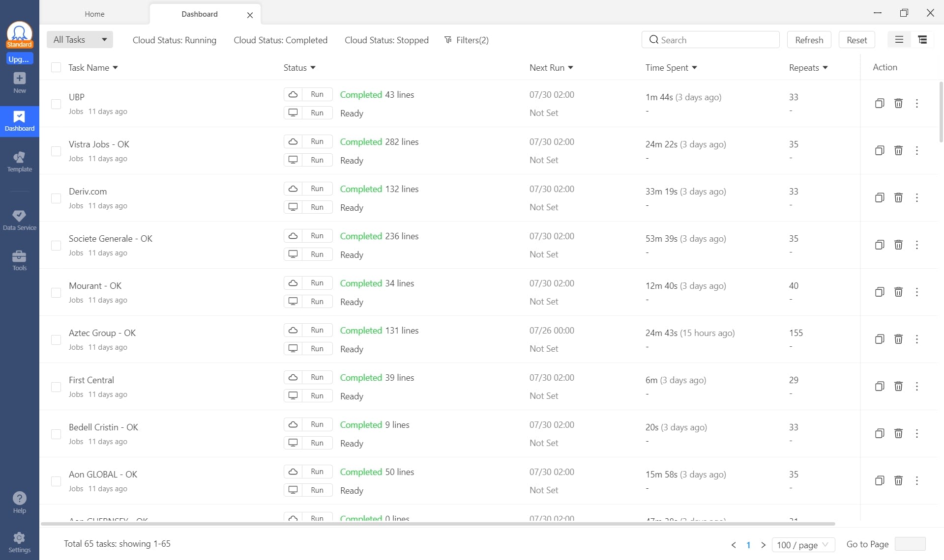This screenshot has height=560, width=944.
Task: Check the Vistra Jobs - OK checkbox
Action: [56, 151]
